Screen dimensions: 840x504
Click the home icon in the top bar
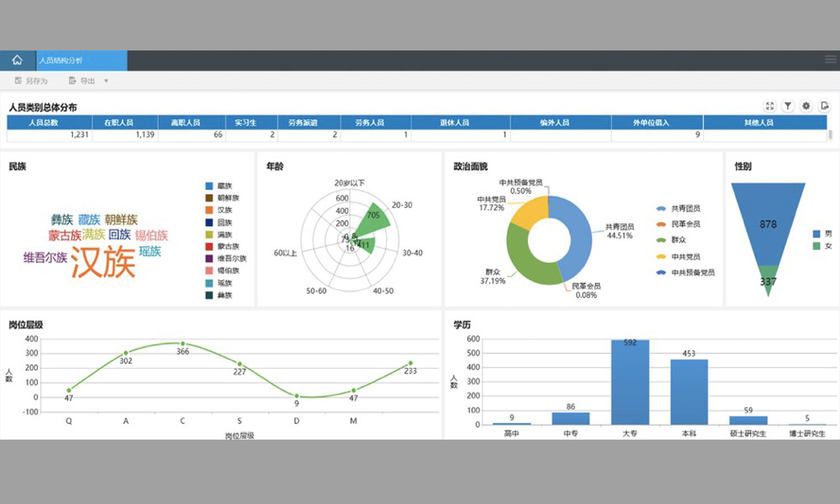[x=17, y=60]
